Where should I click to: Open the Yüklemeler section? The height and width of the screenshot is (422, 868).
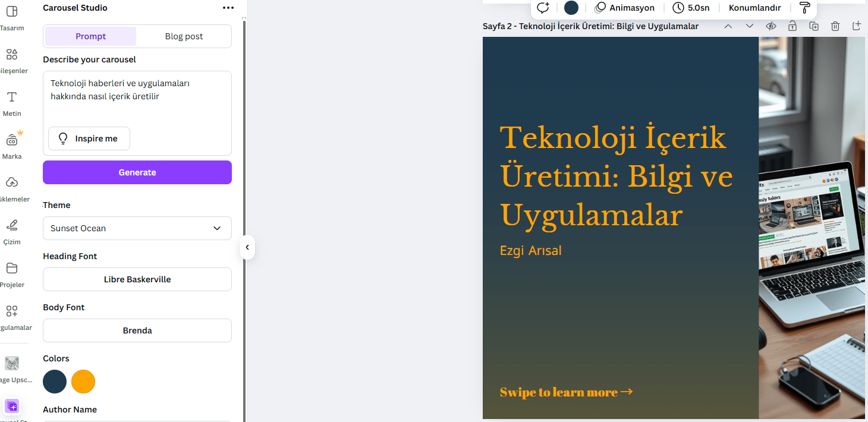[x=11, y=186]
